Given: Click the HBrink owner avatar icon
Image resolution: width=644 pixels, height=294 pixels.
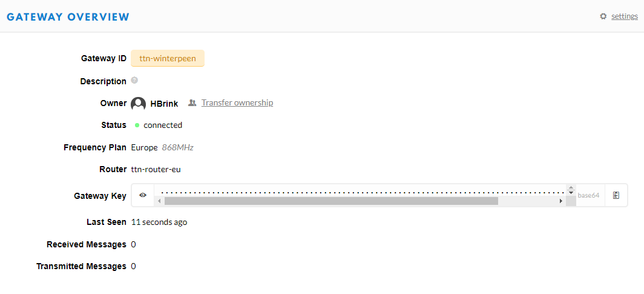Looking at the screenshot, I should 139,104.
